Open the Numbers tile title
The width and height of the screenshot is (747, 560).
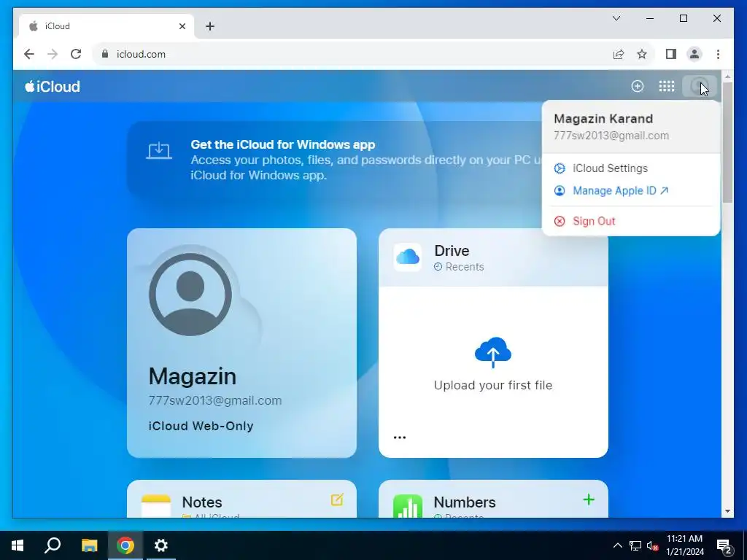(465, 502)
